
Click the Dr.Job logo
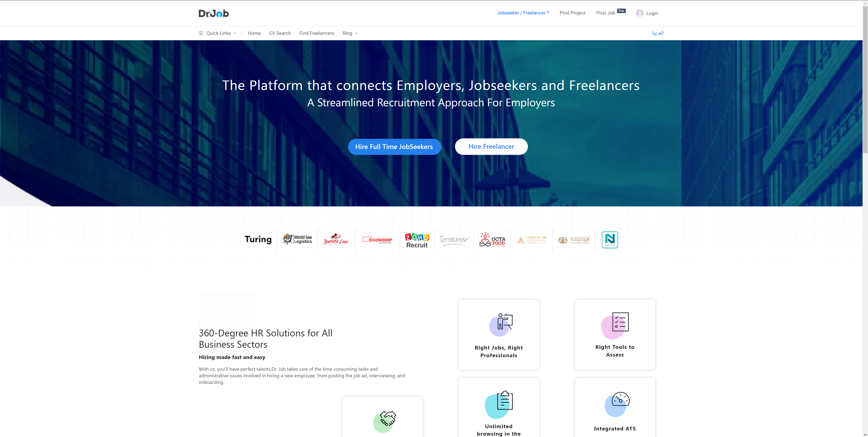coord(213,13)
